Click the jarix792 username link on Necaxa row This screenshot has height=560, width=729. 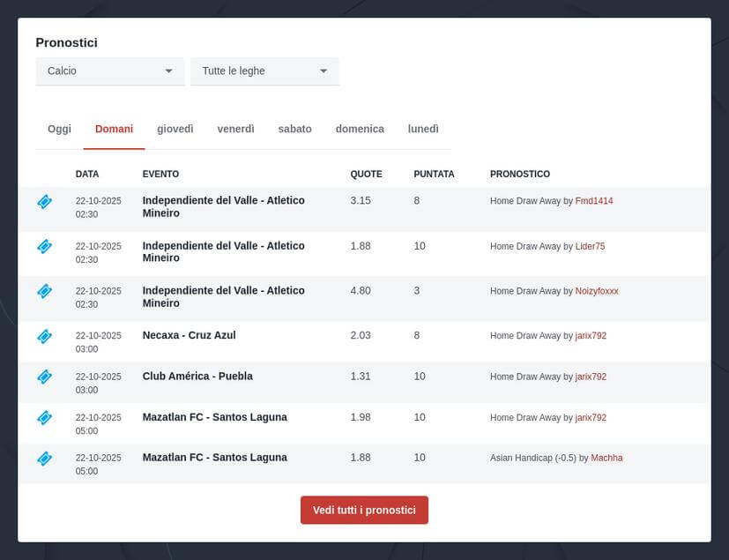point(590,336)
